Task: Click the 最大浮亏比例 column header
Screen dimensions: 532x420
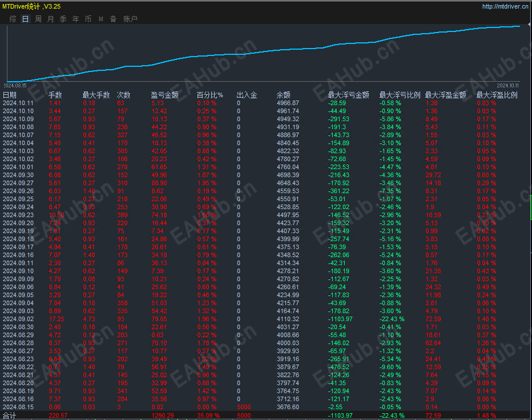Action: point(400,95)
